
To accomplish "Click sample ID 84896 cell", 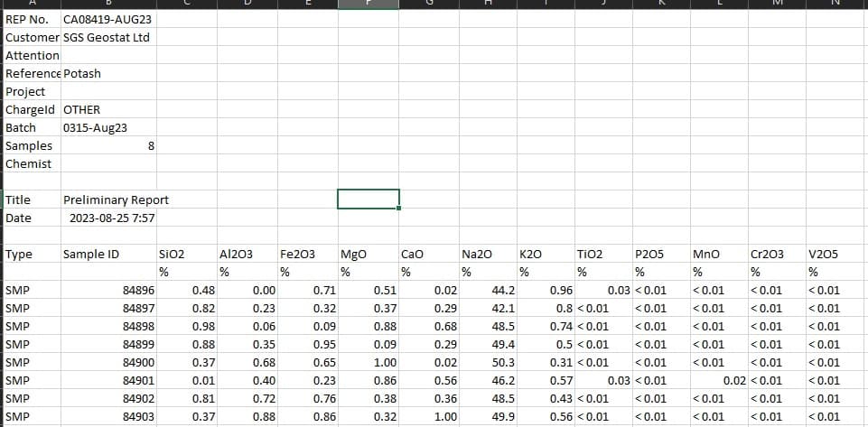I will (108, 290).
